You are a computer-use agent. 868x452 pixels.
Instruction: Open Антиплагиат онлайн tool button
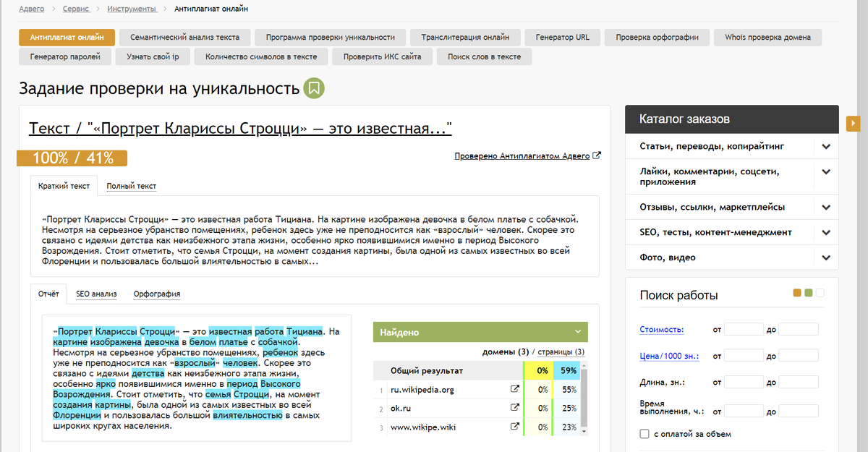tap(67, 37)
